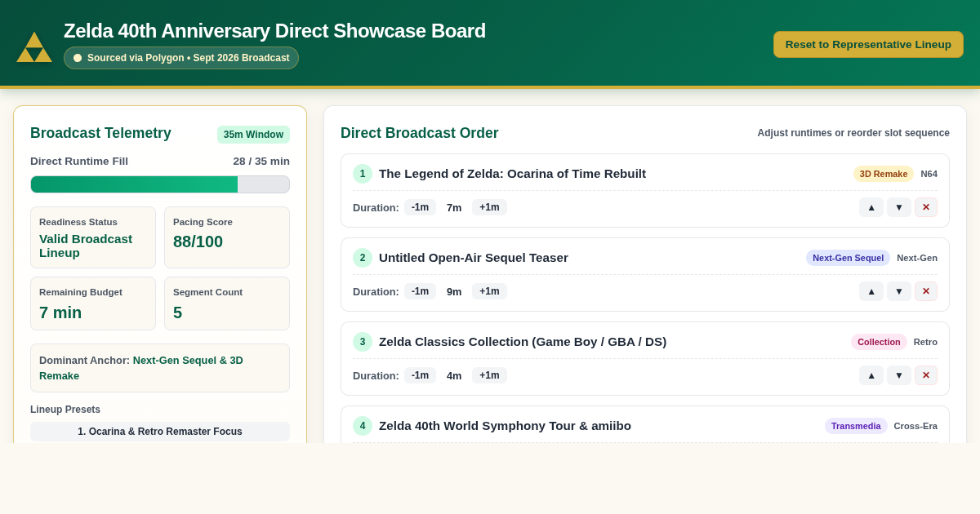Remove Untitled Open-Air Sequel Teaser slot
Viewport: 980px width, 514px height.
pos(926,291)
